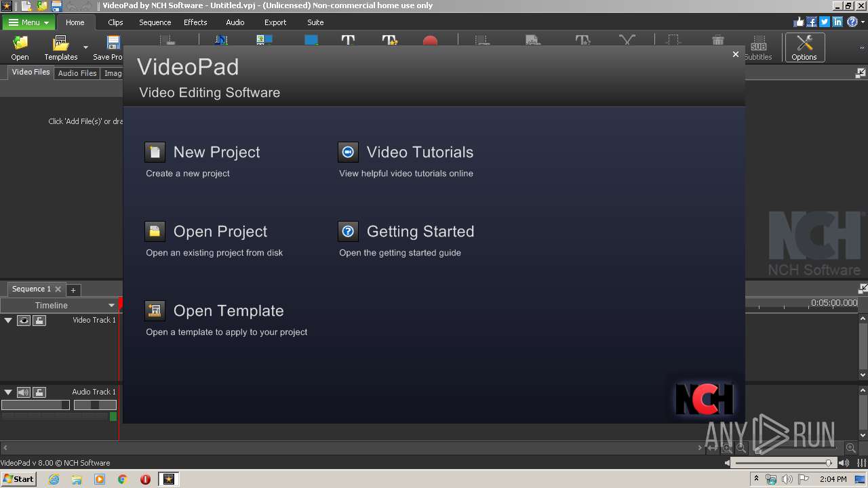The width and height of the screenshot is (868, 488).
Task: Toggle Video Track 1 visibility eye
Action: point(24,321)
